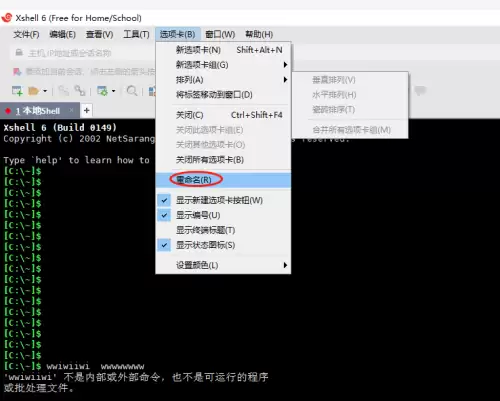This screenshot has width=500, height=401.
Task: Expand the 新选项卡组(G) submenu
Action: click(x=223, y=65)
